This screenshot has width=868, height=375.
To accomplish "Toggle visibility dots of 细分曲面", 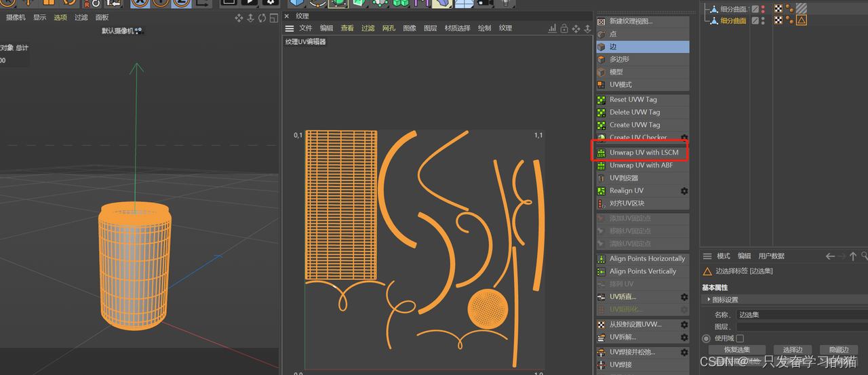I will [x=763, y=20].
